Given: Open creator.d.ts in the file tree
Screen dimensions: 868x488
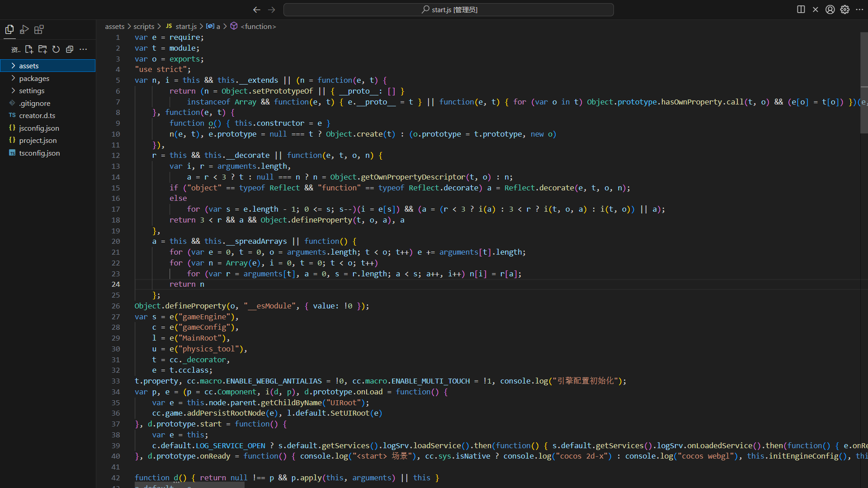Looking at the screenshot, I should [37, 116].
